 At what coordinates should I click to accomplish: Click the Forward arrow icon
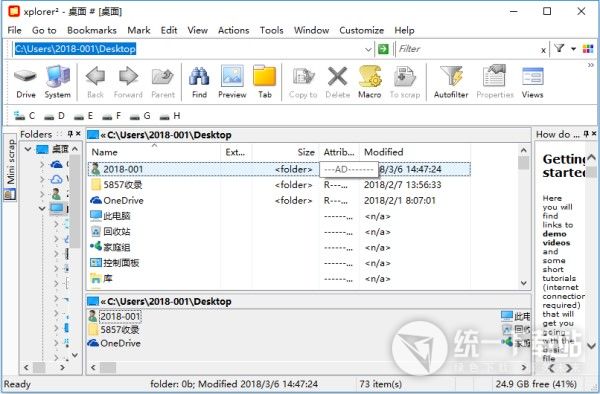(128, 82)
